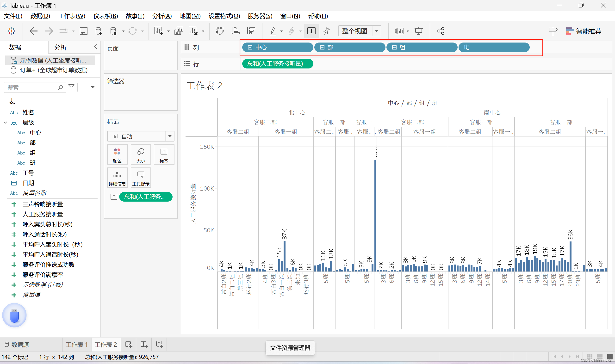Screen dimensions: 615x364
Task: Click the swap rows and columns icon
Action: coord(219,31)
